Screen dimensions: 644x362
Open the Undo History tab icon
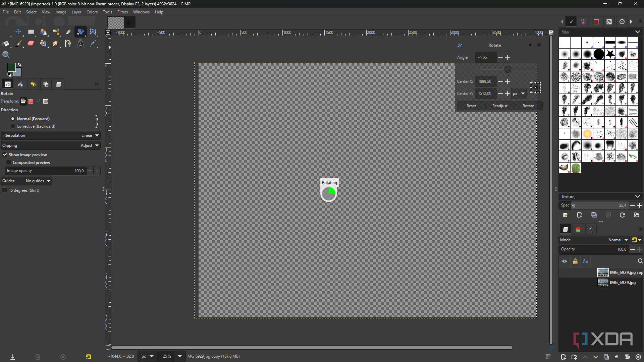coord(33,84)
